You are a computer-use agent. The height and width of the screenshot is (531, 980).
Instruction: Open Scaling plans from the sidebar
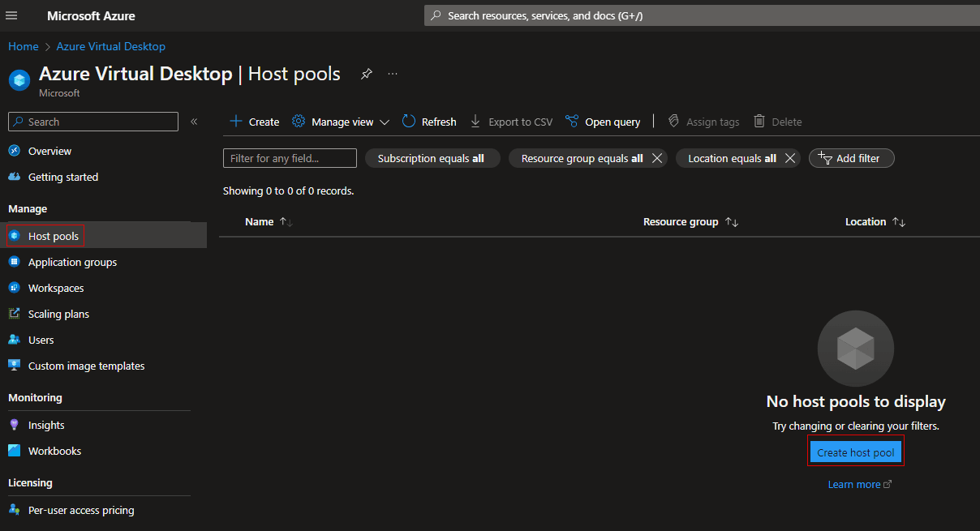tap(58, 314)
